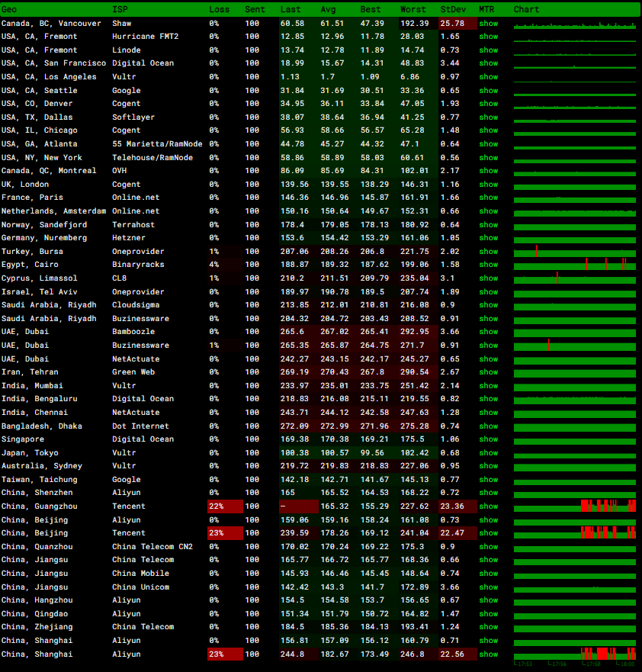This screenshot has width=642, height=672.
Task: Select the Canada, Vancouver Shaw chart
Action: click(574, 24)
